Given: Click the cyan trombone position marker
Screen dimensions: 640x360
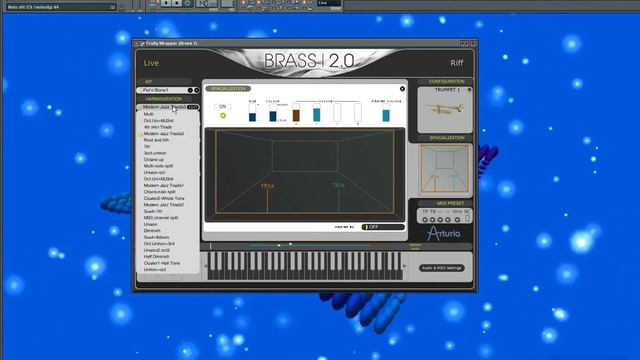Looking at the screenshot, I should tap(338, 186).
